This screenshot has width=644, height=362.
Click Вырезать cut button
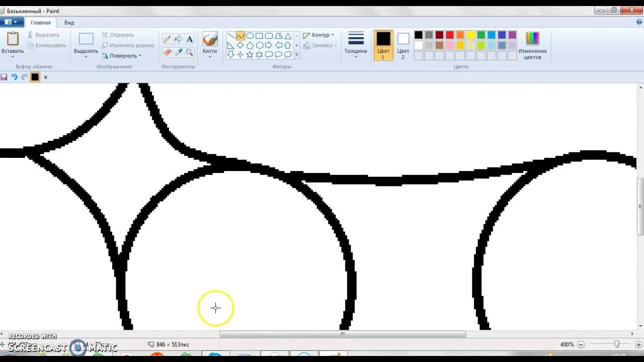pyautogui.click(x=43, y=35)
